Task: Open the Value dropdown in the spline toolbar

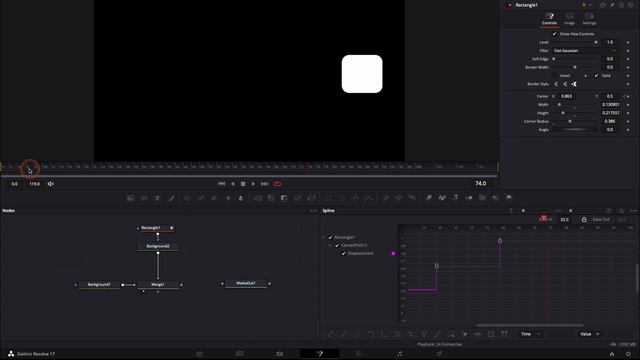Action: (590, 334)
